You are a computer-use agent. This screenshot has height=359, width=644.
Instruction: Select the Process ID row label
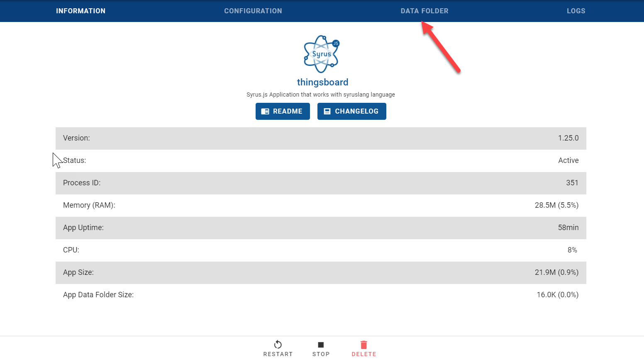click(82, 183)
